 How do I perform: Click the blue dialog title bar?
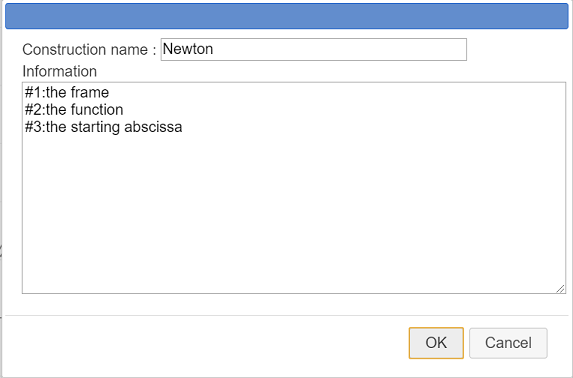(x=286, y=16)
